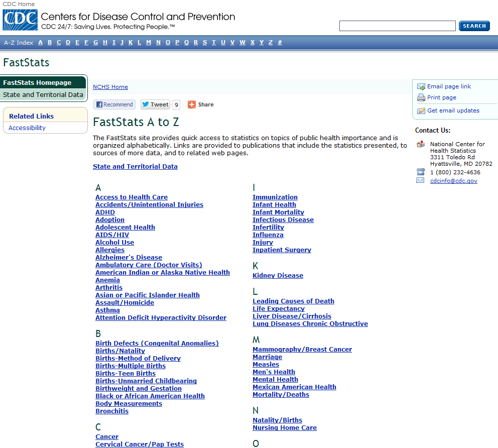Open State and Territorial Data link below intro
Viewport: 498px width, 448px height.
pyautogui.click(x=136, y=166)
